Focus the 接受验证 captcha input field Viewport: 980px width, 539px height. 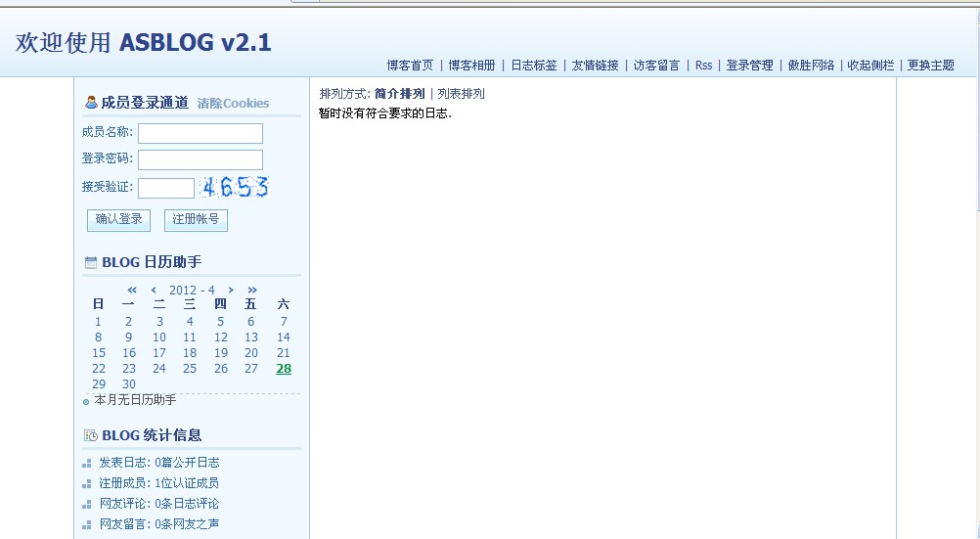click(166, 188)
